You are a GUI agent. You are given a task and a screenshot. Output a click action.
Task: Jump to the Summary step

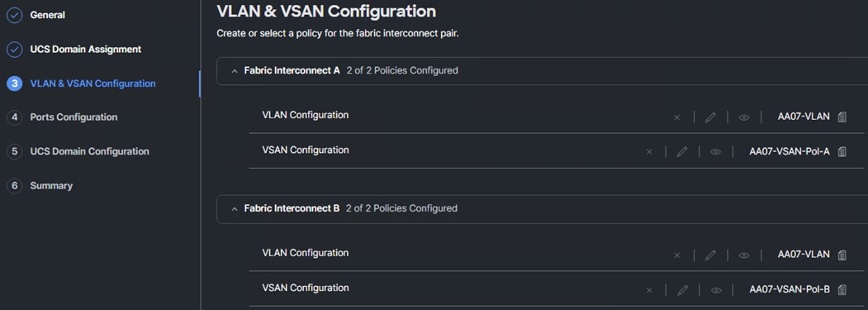(51, 186)
